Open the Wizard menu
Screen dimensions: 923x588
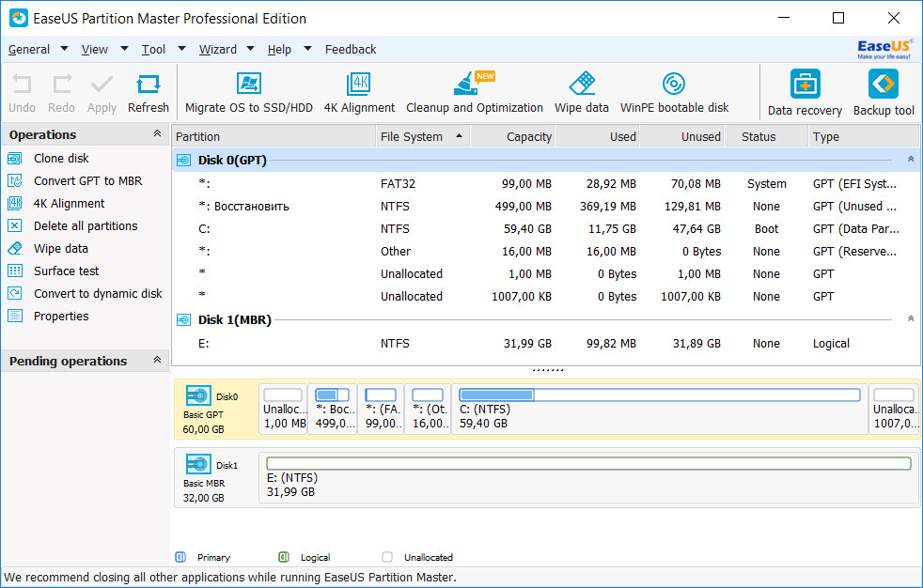(x=218, y=50)
